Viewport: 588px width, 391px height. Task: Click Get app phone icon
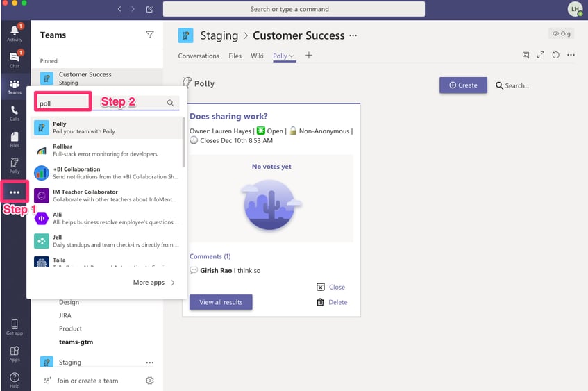[x=15, y=327]
